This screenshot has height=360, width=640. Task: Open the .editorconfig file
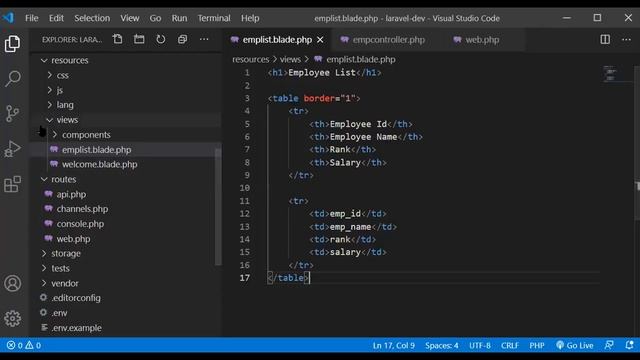tap(76, 298)
